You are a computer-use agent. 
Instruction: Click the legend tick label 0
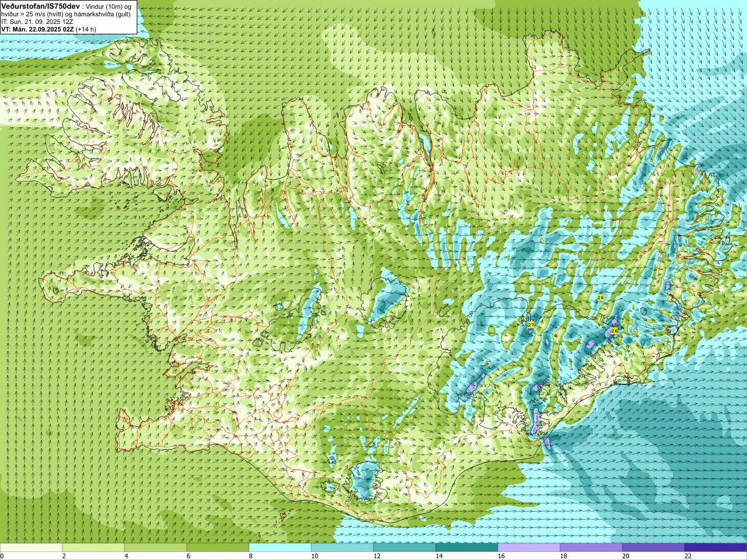tap(2, 556)
